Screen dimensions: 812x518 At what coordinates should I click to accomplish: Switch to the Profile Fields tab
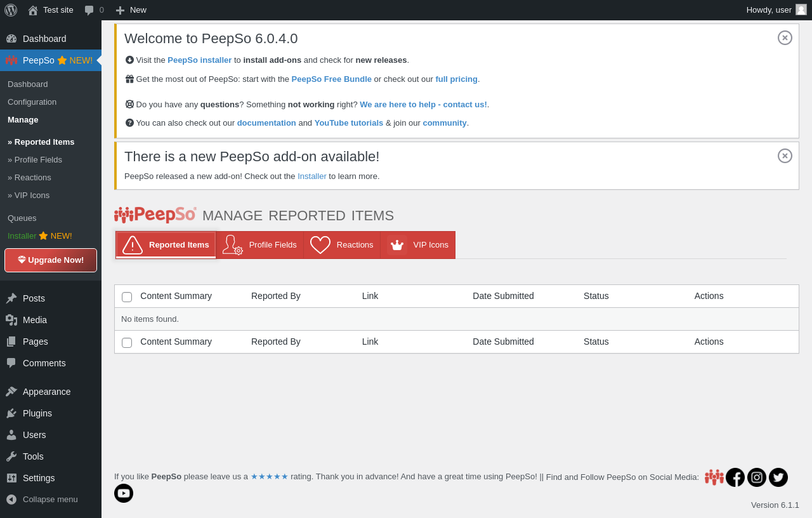[260, 245]
